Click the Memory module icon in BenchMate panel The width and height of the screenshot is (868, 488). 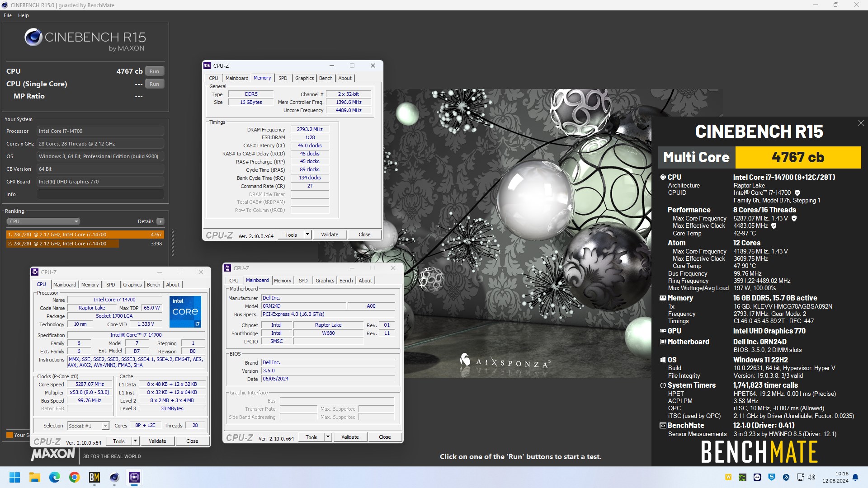pos(663,298)
